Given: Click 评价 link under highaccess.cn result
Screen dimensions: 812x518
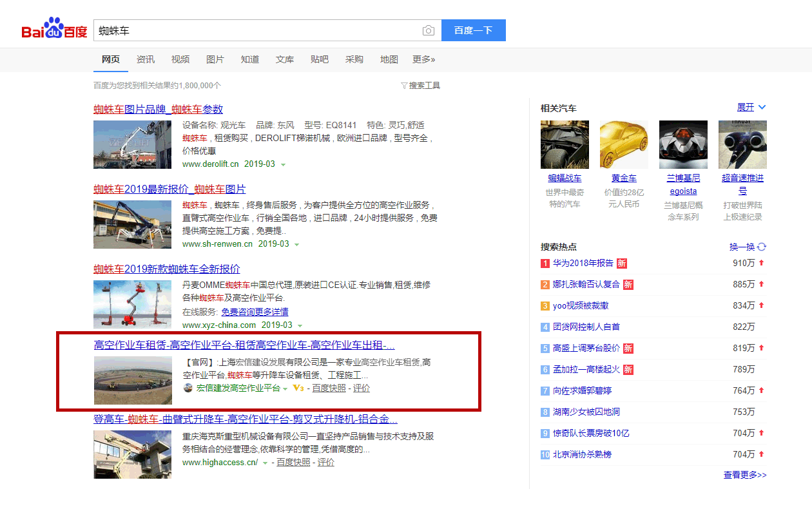Looking at the screenshot, I should (326, 463).
